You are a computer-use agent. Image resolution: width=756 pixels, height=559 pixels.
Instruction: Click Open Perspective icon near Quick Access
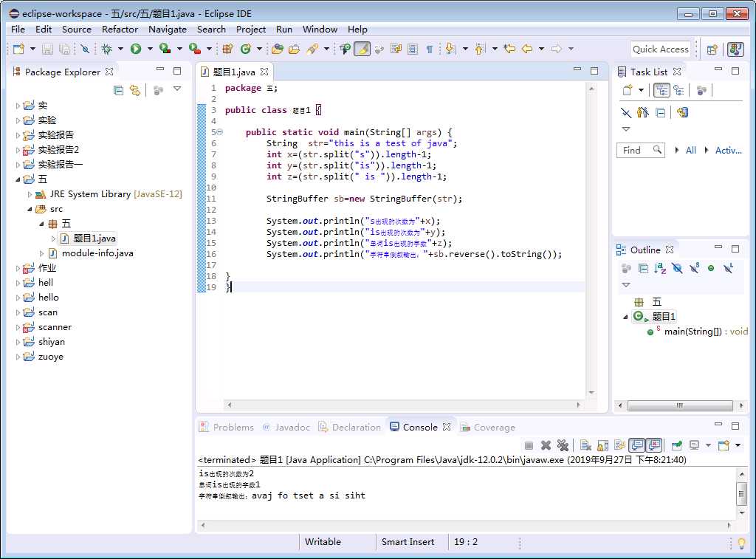coord(712,49)
